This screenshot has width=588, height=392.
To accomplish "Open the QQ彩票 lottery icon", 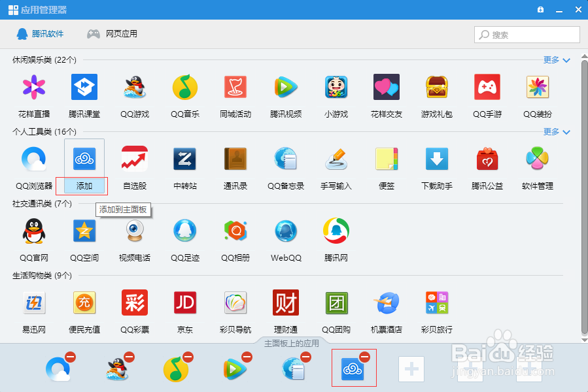I will [135, 302].
